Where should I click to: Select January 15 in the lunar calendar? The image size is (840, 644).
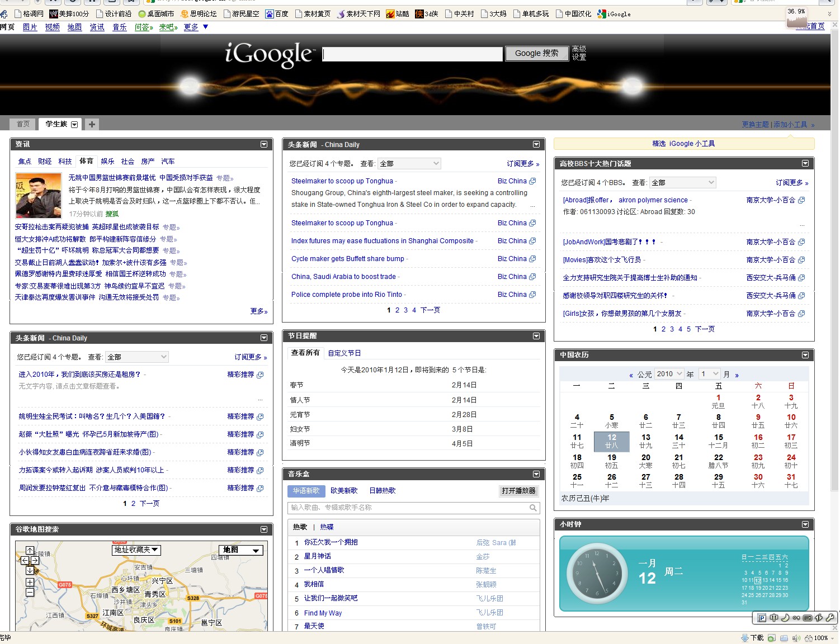[719, 441]
